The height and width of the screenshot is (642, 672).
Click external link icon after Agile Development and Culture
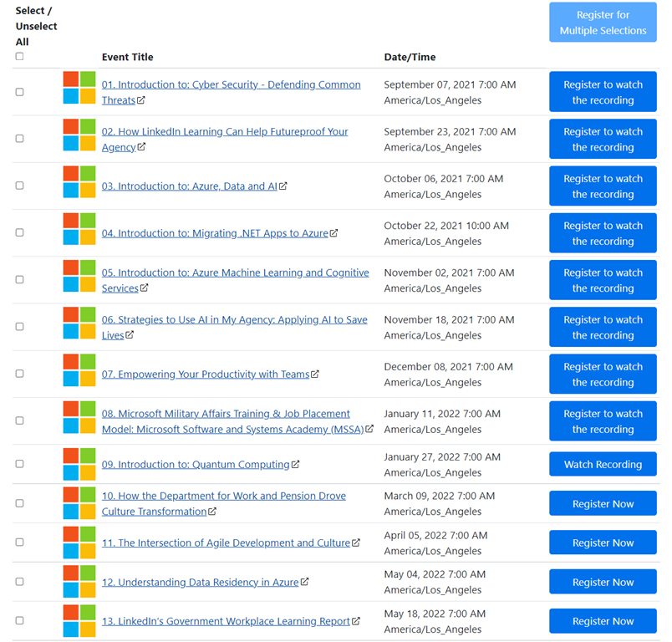tap(356, 543)
